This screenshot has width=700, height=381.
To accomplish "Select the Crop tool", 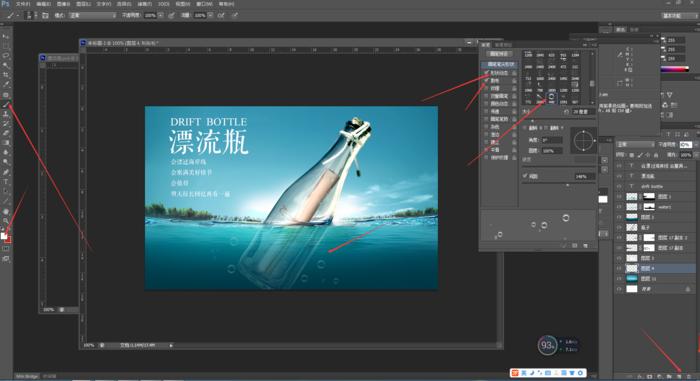I will click(6, 75).
